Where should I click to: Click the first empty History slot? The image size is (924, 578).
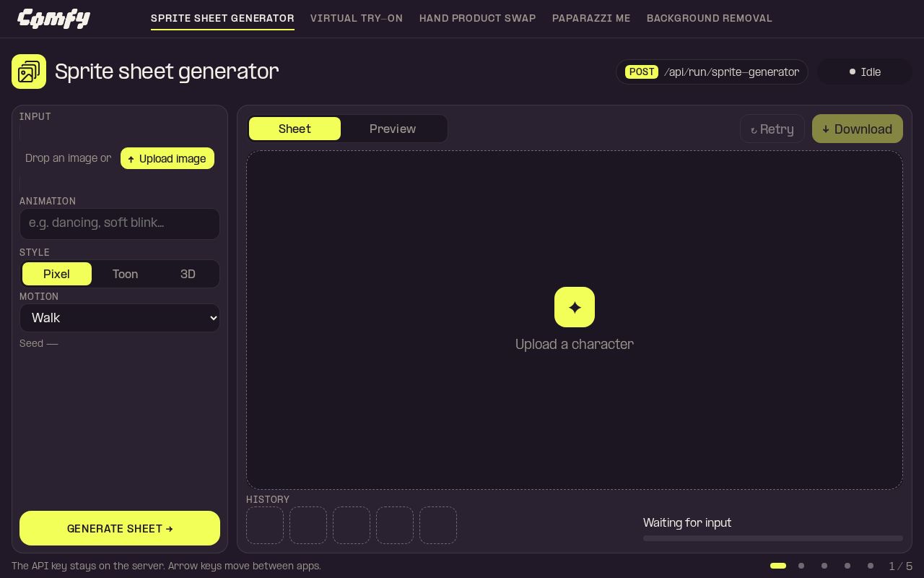265,525
